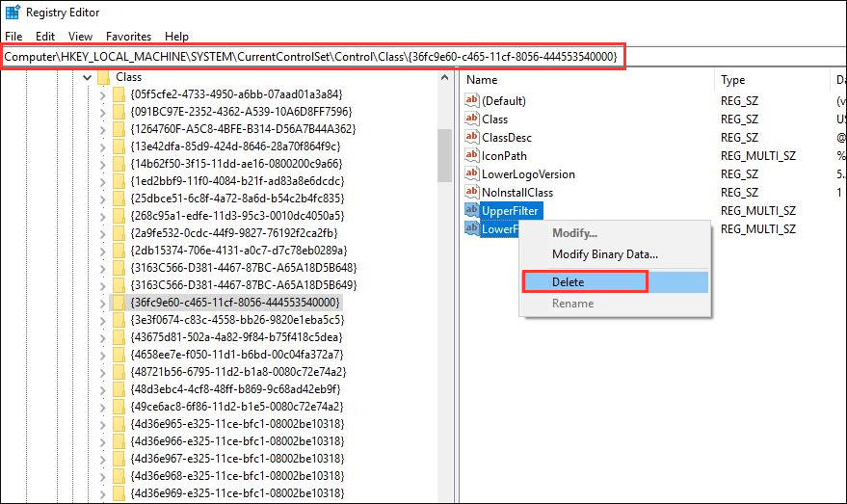Click the REG_SZ type of ClassDesc row
Screen dimensions: 847x504
pos(739,137)
